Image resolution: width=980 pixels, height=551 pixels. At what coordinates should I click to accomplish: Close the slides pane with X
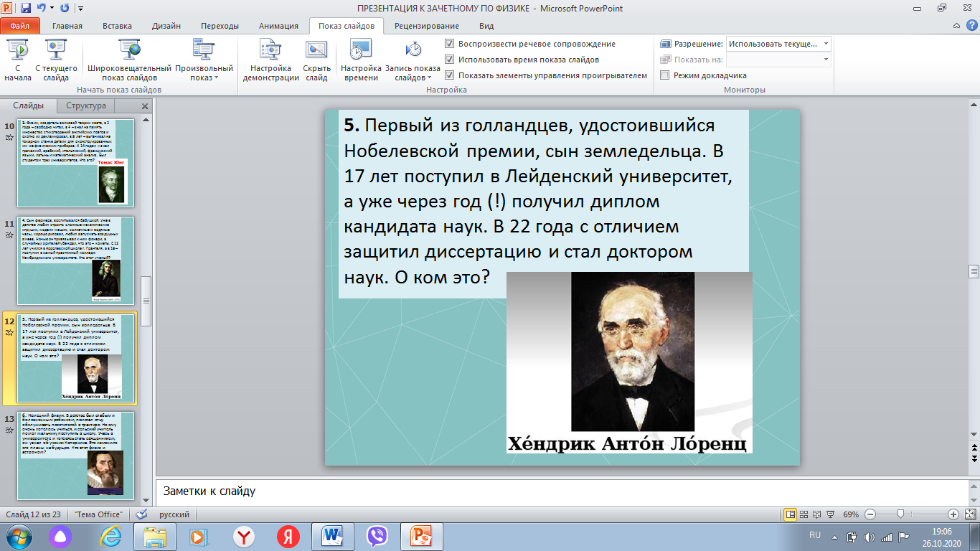(x=145, y=106)
